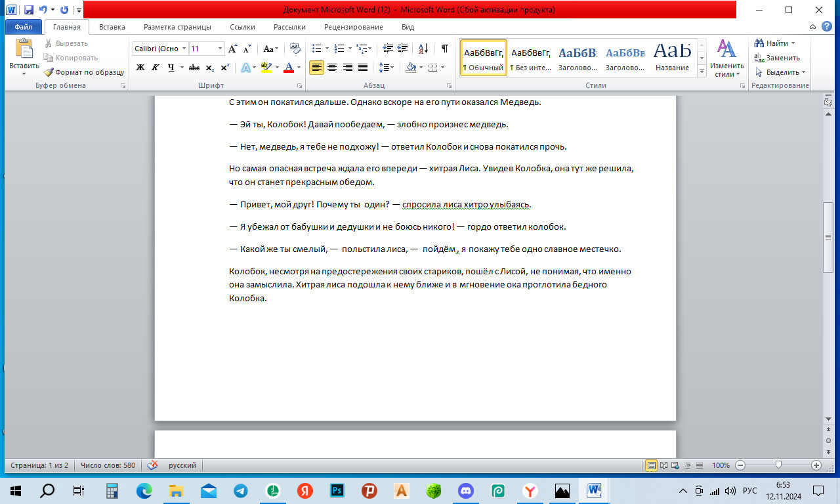Apply the Название style
Viewport: 840px width, 504px height.
pyautogui.click(x=672, y=58)
